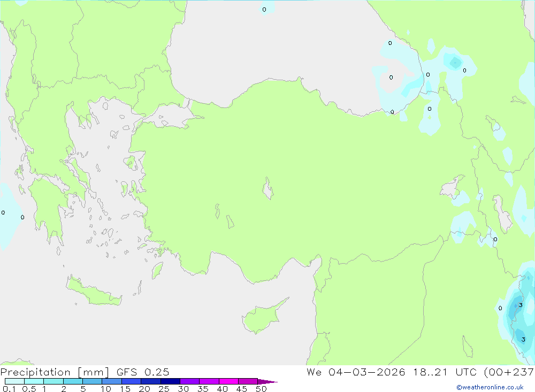Click the 45–50 mm legend color swatch
The width and height of the screenshot is (535, 392).
point(248,381)
